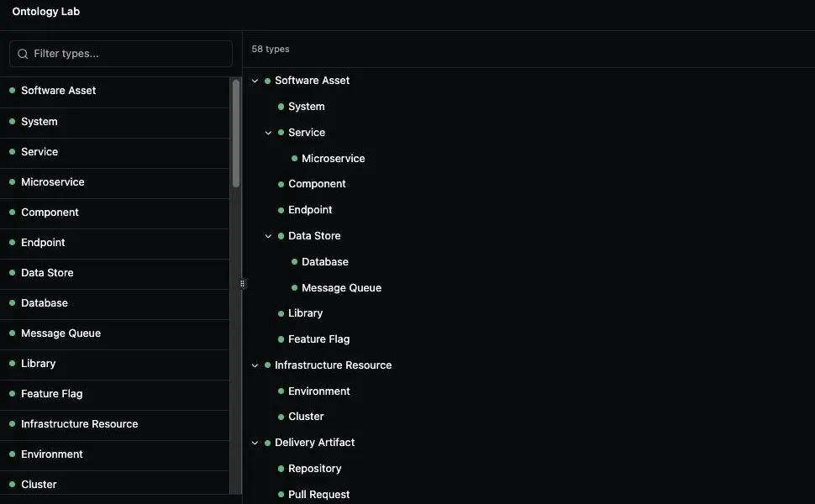Screen dimensions: 815x504
Task: Collapse the Software Asset tree node
Action: click(255, 81)
